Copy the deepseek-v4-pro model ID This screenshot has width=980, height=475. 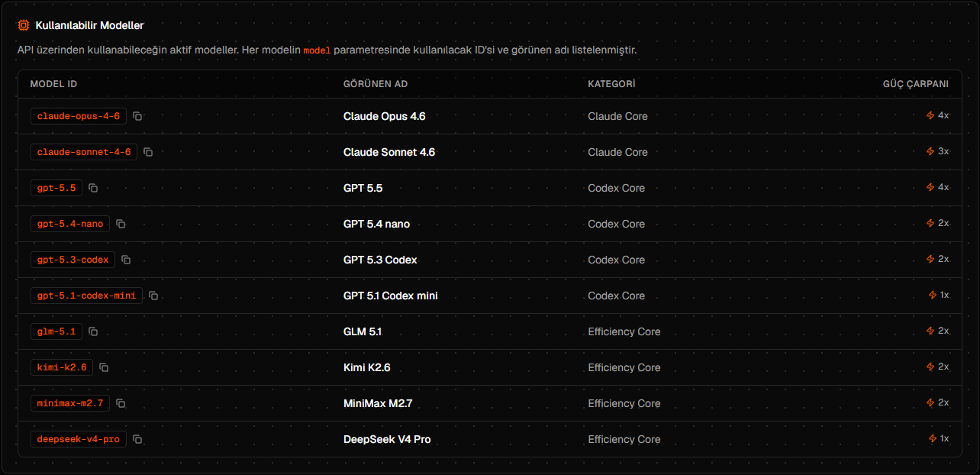[x=137, y=439]
